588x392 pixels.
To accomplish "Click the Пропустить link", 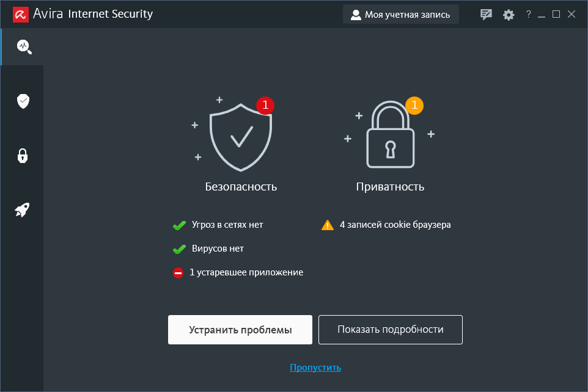I will pyautogui.click(x=315, y=368).
